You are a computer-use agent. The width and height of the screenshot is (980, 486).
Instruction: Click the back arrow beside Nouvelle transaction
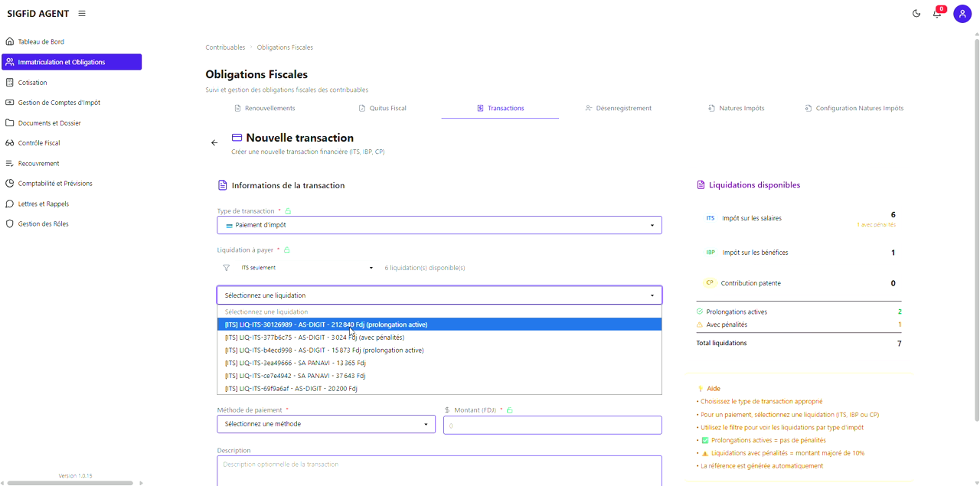point(214,143)
